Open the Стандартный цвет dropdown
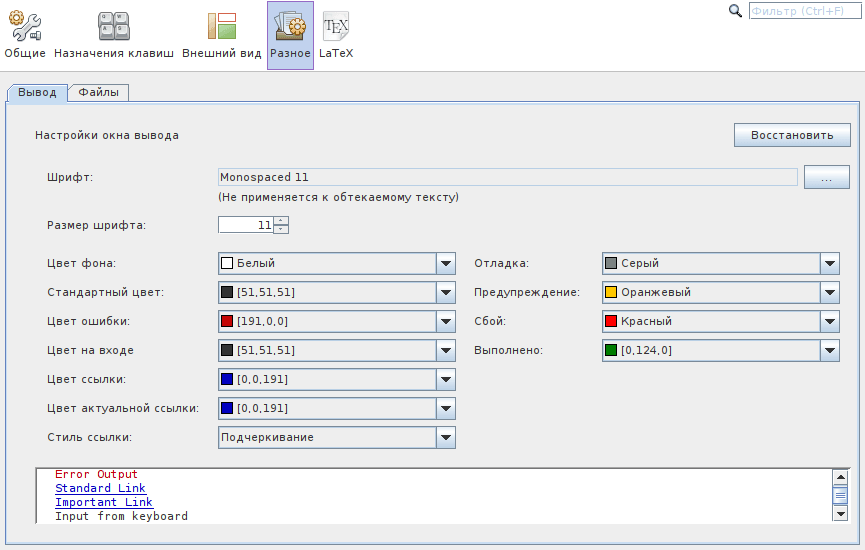 pyautogui.click(x=337, y=292)
